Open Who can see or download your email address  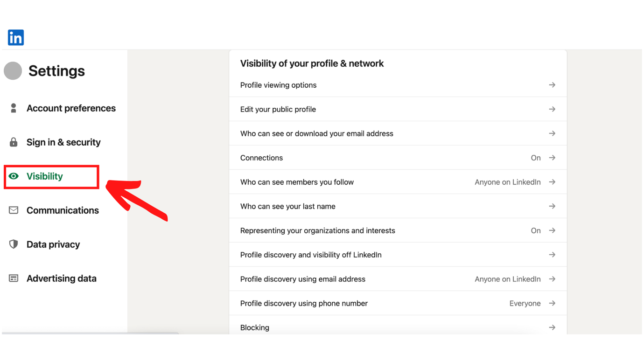point(398,133)
